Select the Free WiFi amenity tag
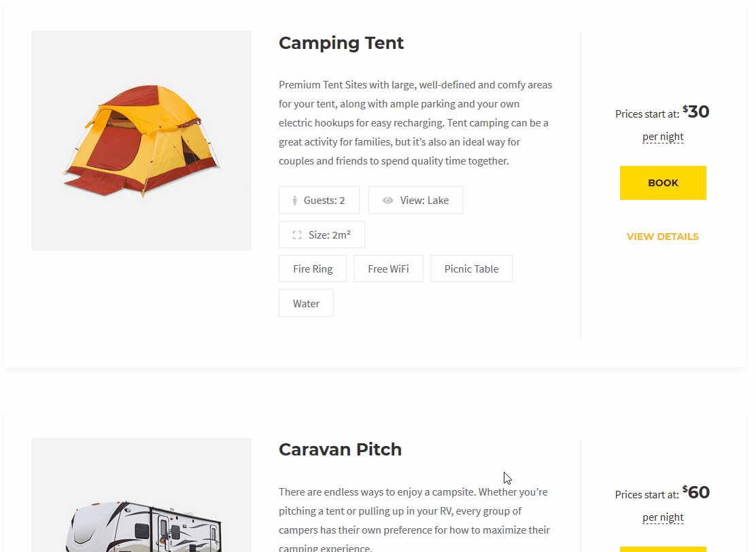Viewport: 756px width, 552px height. [388, 269]
